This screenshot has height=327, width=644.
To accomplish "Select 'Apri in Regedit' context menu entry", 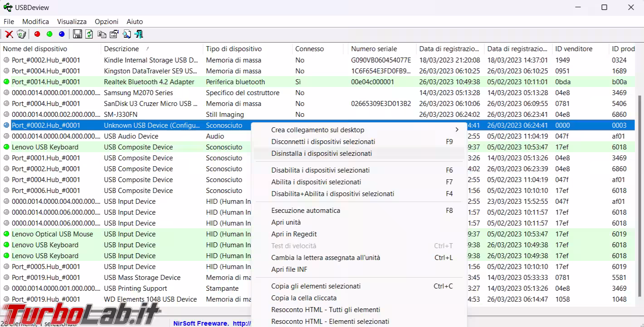I will point(294,234).
